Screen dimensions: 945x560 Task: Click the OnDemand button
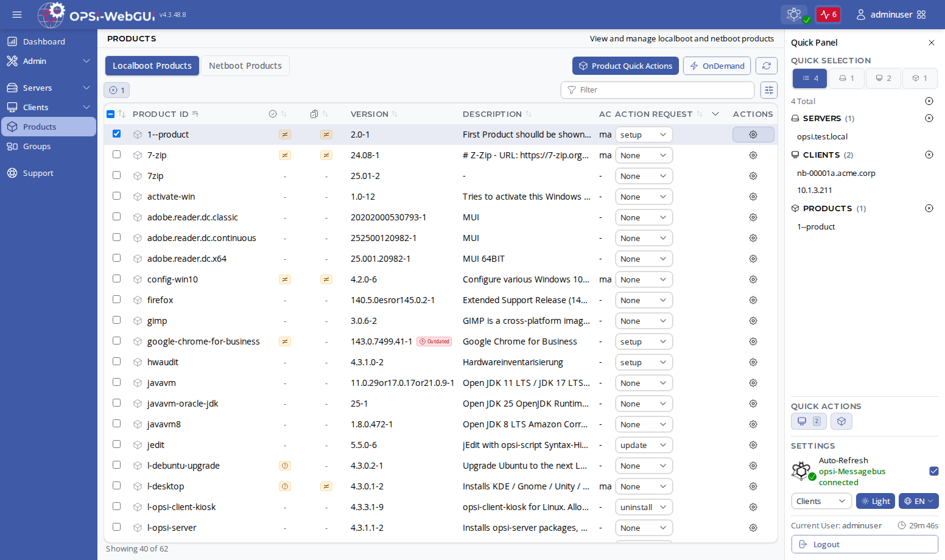717,66
